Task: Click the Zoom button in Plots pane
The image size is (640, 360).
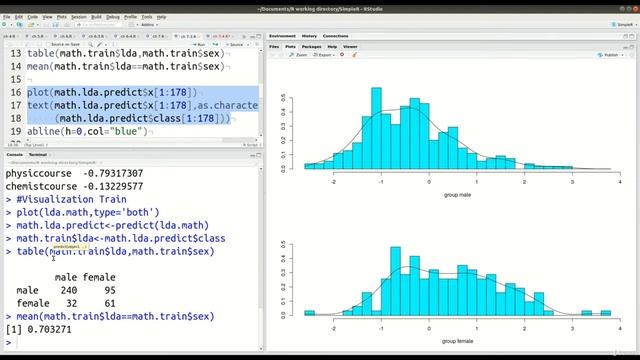Action: (298, 55)
